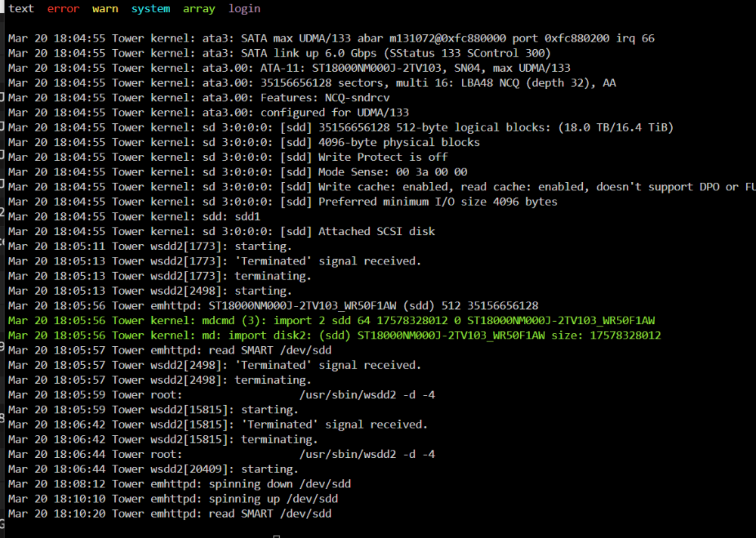Click the 'ATA-11: ST18000NM000J' model line
This screenshot has width=756, height=538.
point(290,68)
